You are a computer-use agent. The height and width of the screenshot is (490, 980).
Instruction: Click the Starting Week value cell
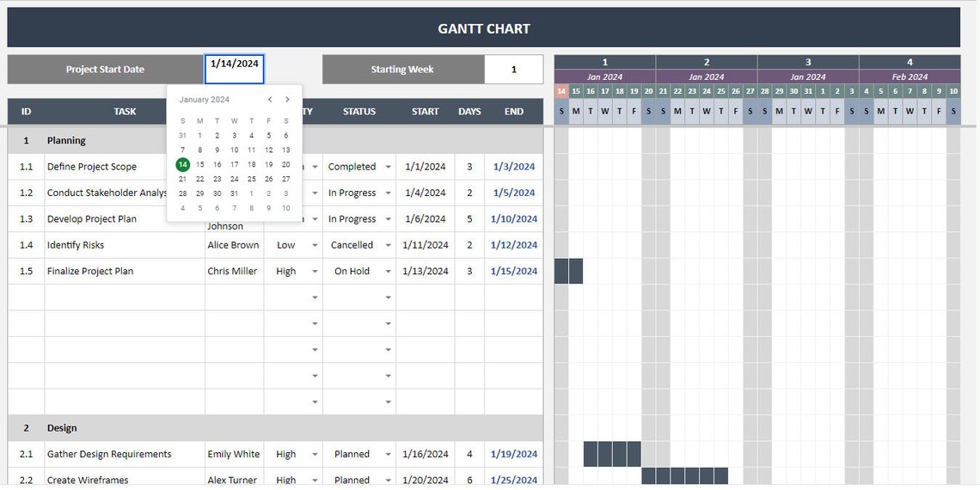[x=514, y=70]
